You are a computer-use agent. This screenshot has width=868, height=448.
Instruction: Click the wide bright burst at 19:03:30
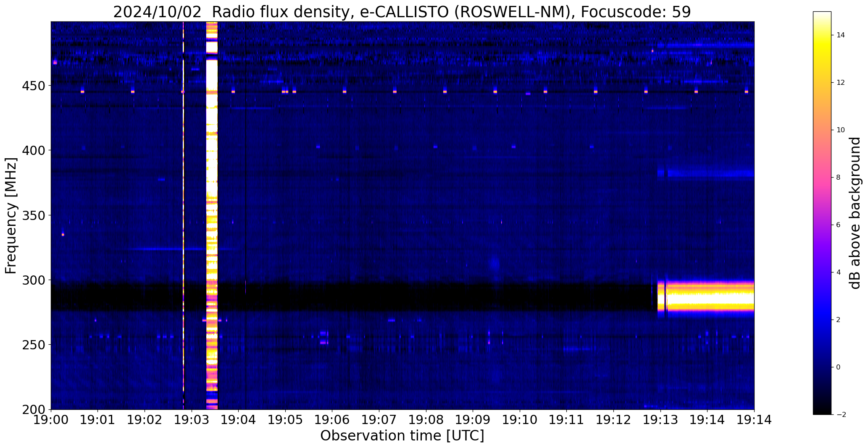(212, 215)
